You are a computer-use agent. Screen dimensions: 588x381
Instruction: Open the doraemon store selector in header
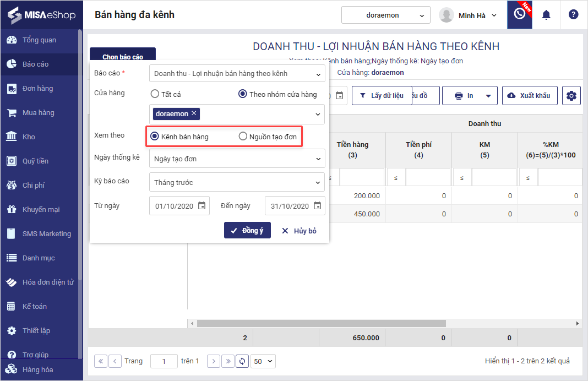coord(386,15)
